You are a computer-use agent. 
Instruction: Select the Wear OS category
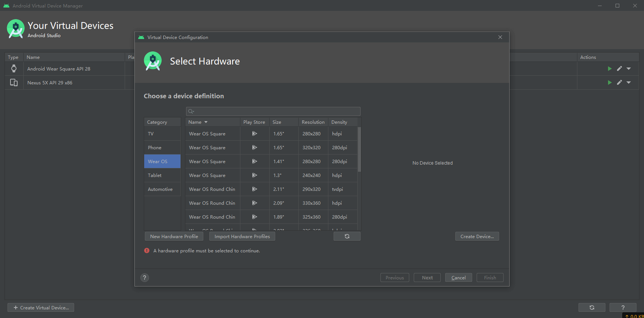pyautogui.click(x=162, y=161)
